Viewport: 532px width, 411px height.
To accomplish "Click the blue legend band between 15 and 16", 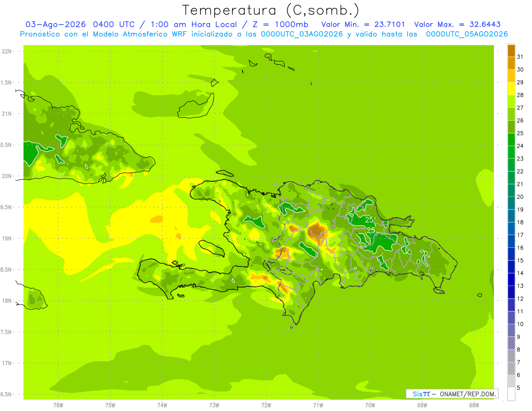I will [x=511, y=254].
